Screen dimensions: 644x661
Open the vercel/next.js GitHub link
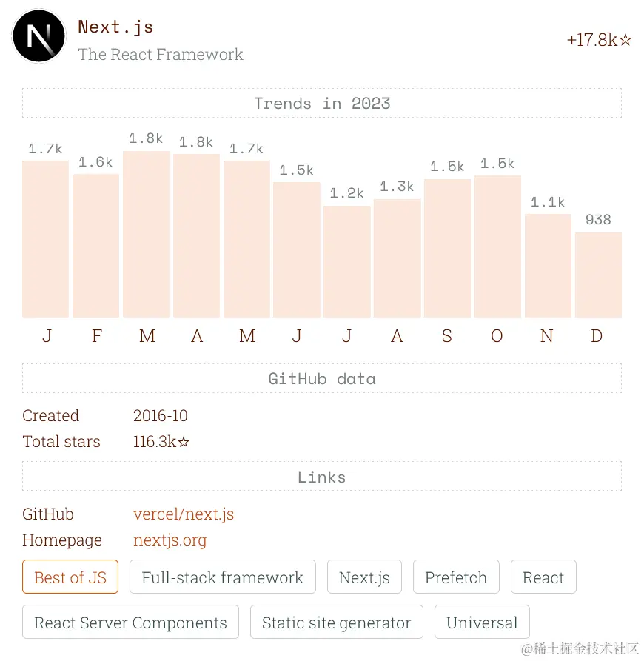pyautogui.click(x=184, y=514)
